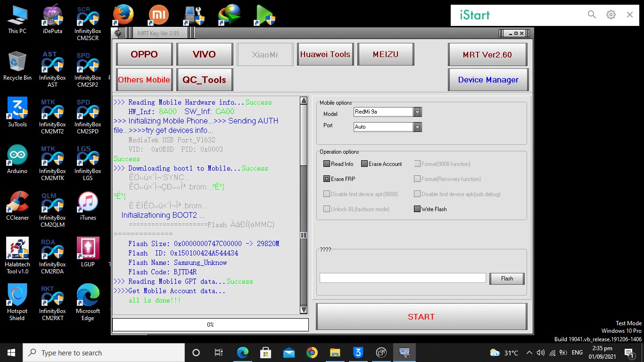Open the QC_Tools section
644x362 pixels.
point(204,80)
